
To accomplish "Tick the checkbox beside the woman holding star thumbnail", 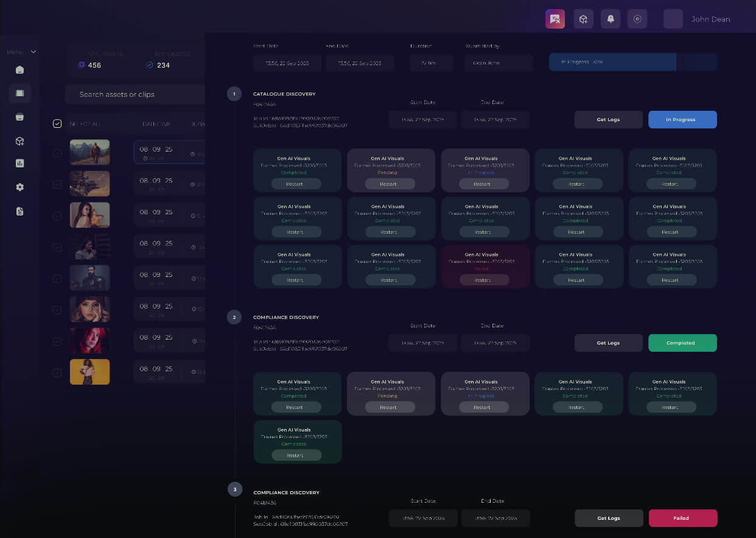I will click(57, 215).
